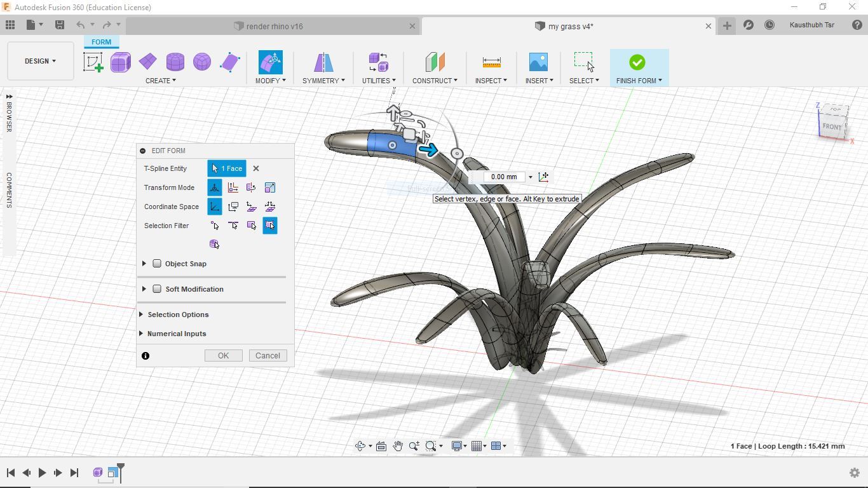
Task: Play the design timeline
Action: (42, 473)
